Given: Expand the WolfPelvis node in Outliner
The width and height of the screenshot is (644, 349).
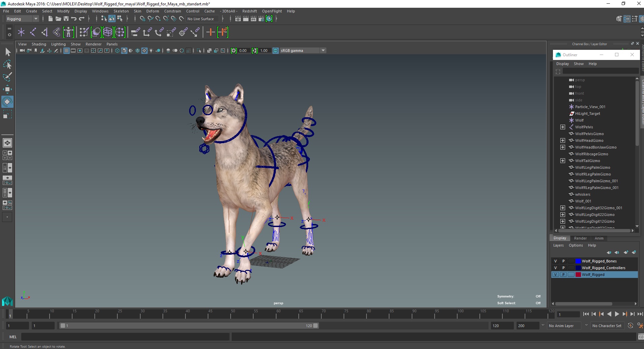Looking at the screenshot, I should point(563,127).
